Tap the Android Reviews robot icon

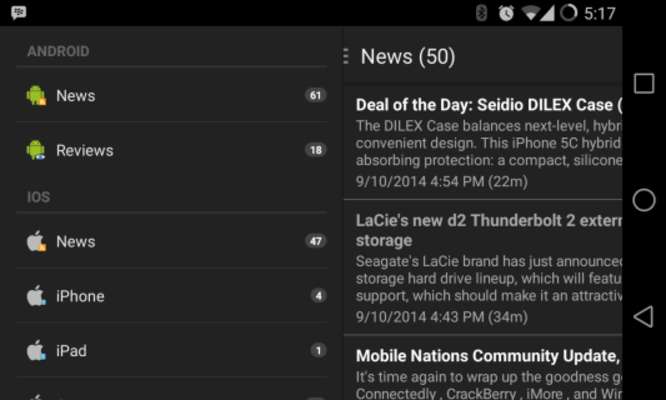coord(36,150)
